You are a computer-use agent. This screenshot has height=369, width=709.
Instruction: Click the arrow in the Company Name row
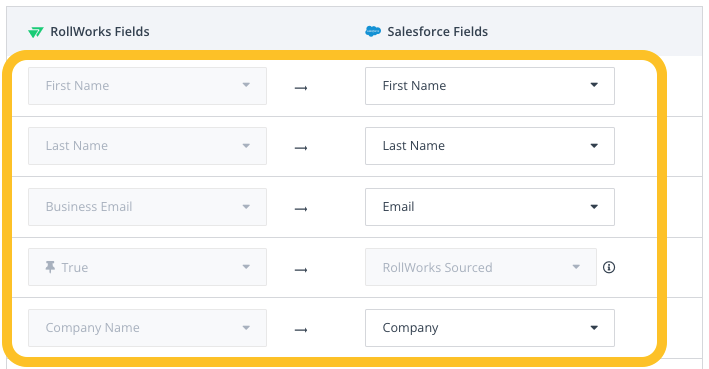301,330
